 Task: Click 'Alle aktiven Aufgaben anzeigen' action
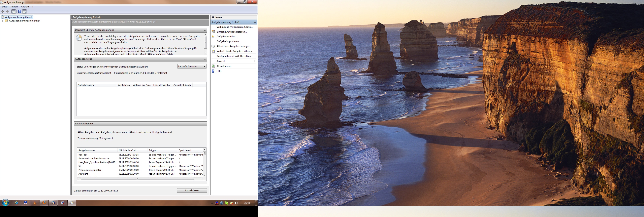tap(233, 46)
